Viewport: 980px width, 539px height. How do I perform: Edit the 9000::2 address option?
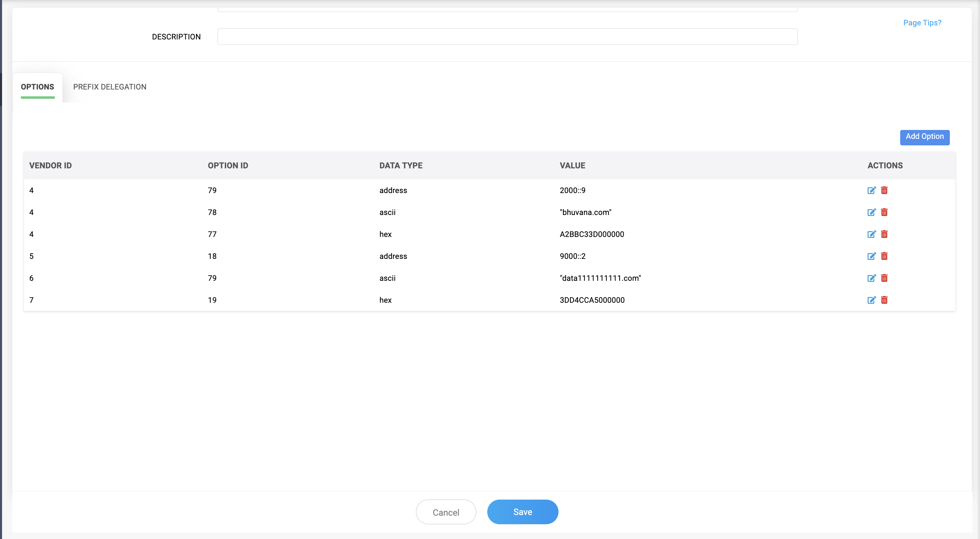pyautogui.click(x=871, y=256)
